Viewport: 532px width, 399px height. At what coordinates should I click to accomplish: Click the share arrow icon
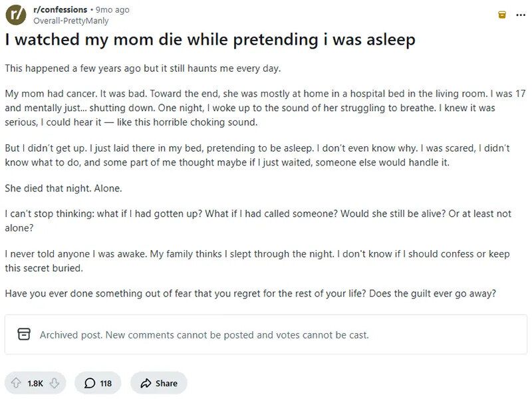(x=144, y=383)
